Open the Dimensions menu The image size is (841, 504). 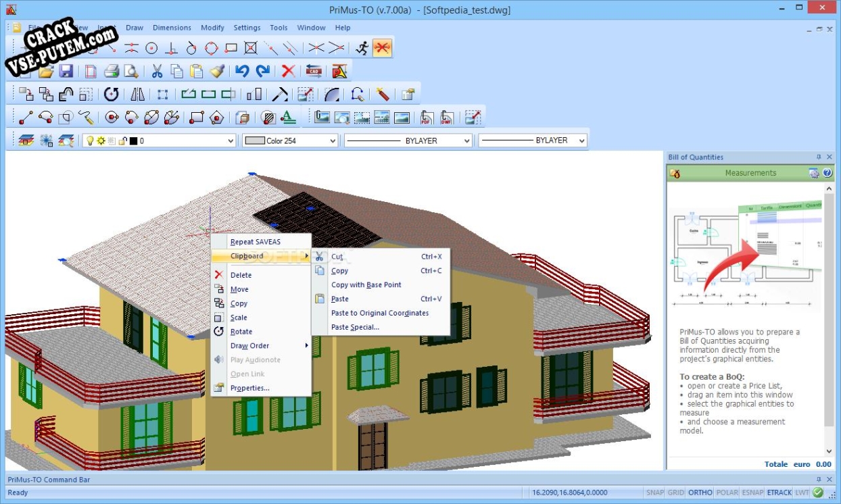[172, 28]
